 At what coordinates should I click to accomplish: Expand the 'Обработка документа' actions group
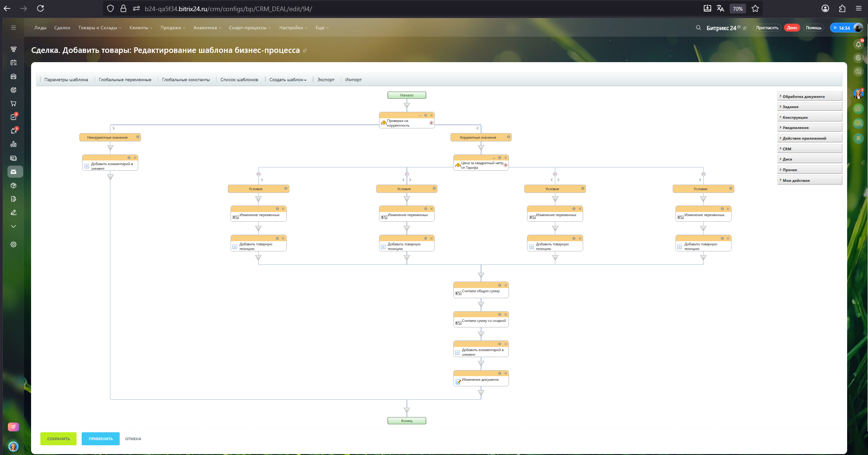point(810,96)
